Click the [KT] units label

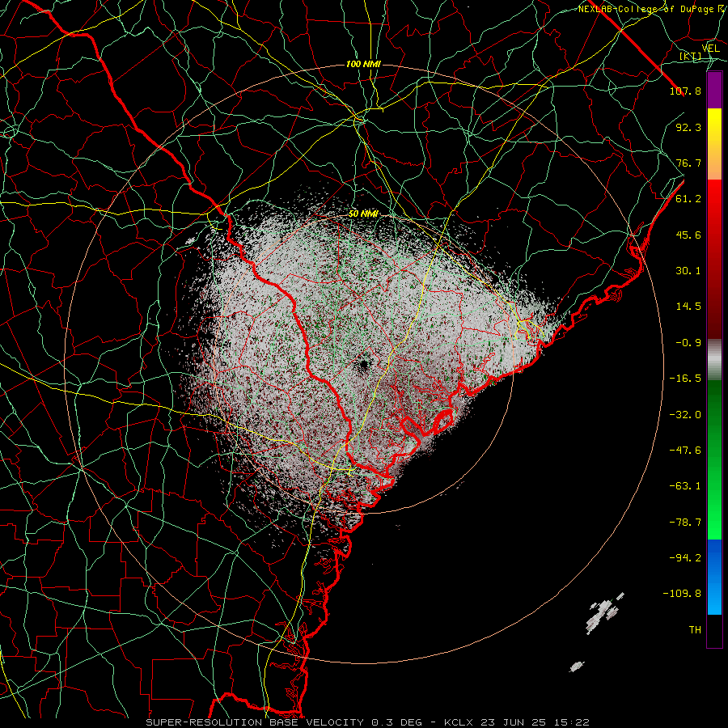(x=691, y=56)
